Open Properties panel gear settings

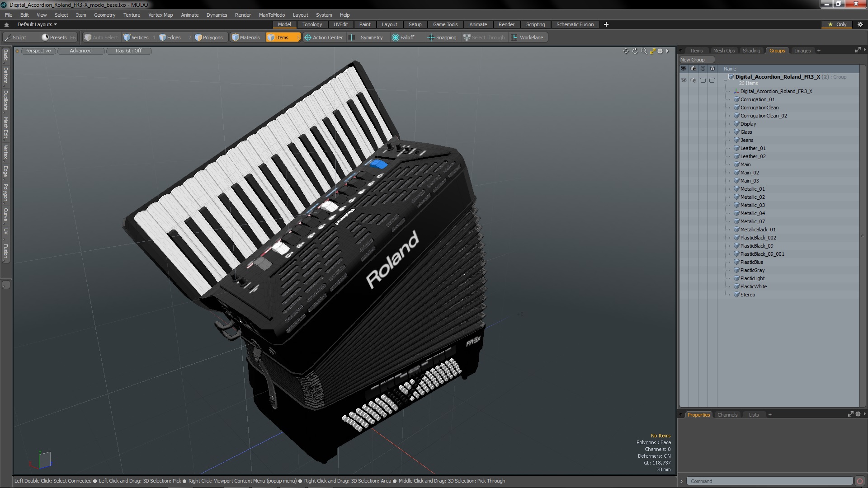pos(858,414)
